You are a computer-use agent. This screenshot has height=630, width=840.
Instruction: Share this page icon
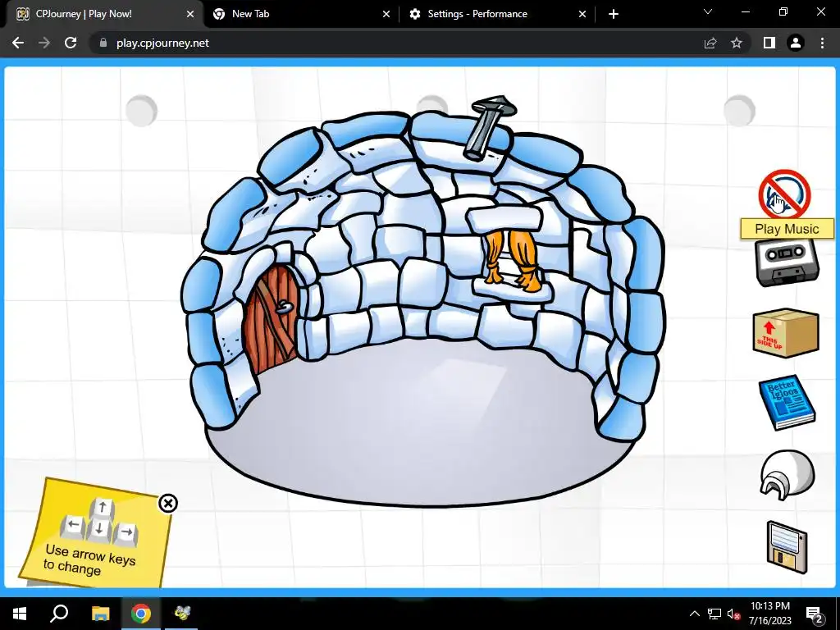(x=710, y=43)
